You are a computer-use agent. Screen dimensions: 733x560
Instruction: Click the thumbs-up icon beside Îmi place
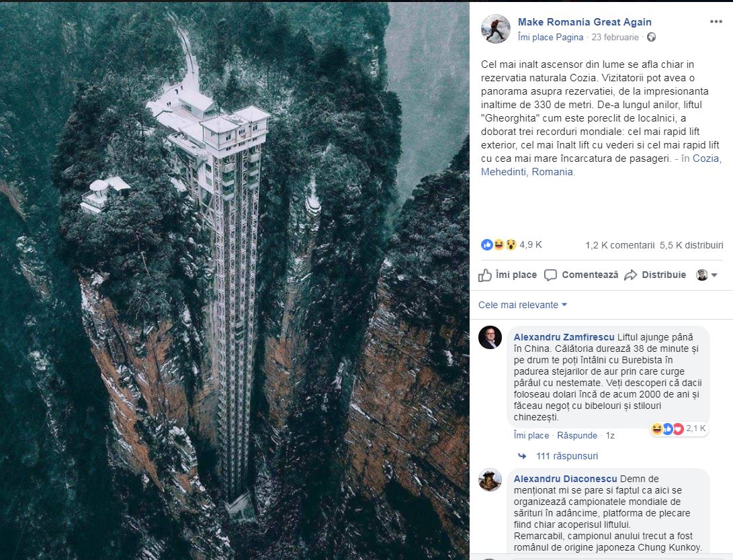485,275
